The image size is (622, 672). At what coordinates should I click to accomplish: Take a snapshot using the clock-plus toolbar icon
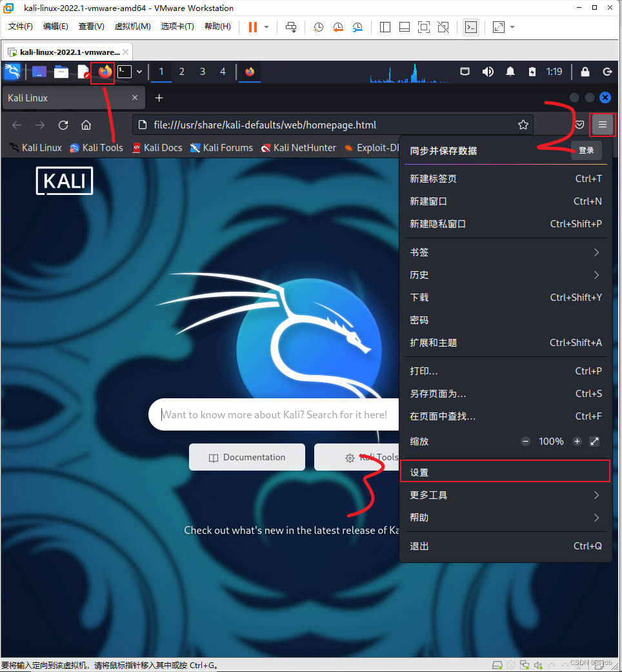pos(317,26)
